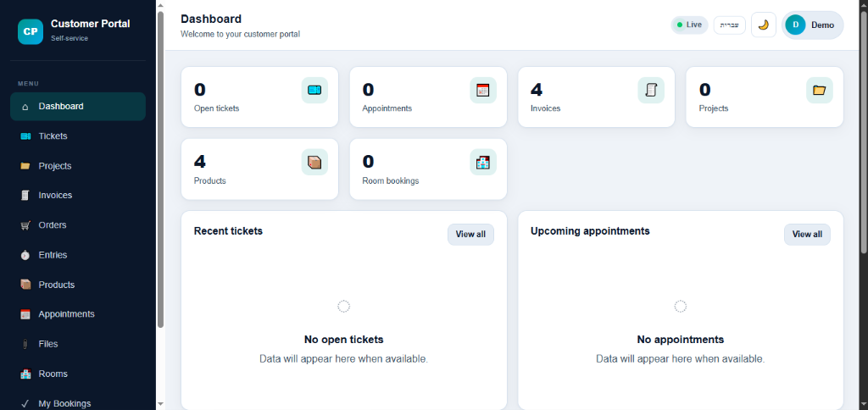Click the user avatar D icon
Viewport: 868px width, 410px height.
(x=795, y=25)
